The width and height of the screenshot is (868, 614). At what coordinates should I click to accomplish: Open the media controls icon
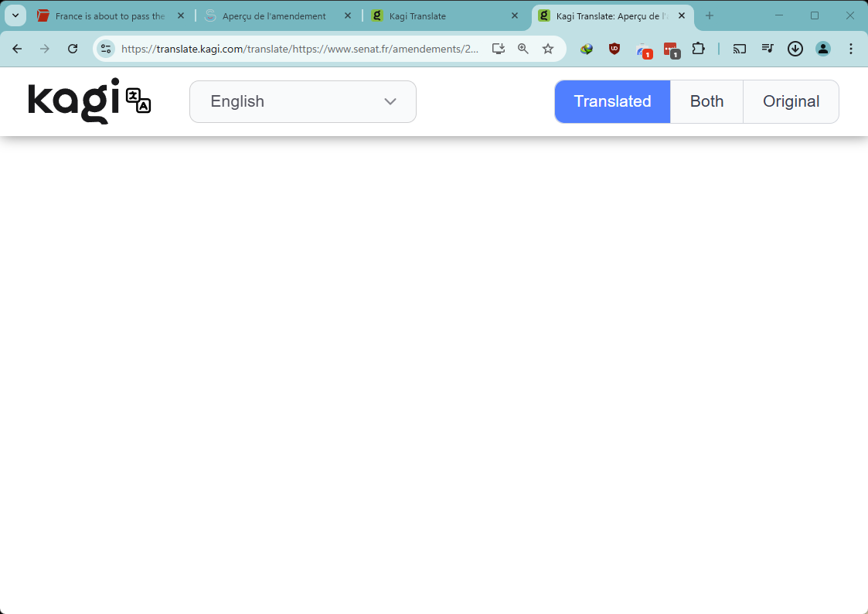tap(768, 49)
